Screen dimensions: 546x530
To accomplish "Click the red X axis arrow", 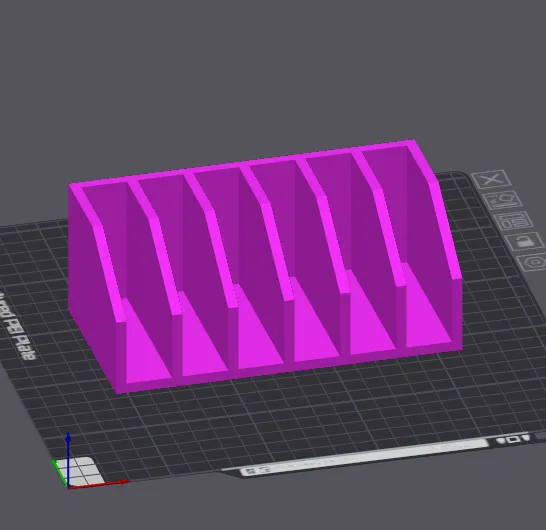I will point(99,484).
